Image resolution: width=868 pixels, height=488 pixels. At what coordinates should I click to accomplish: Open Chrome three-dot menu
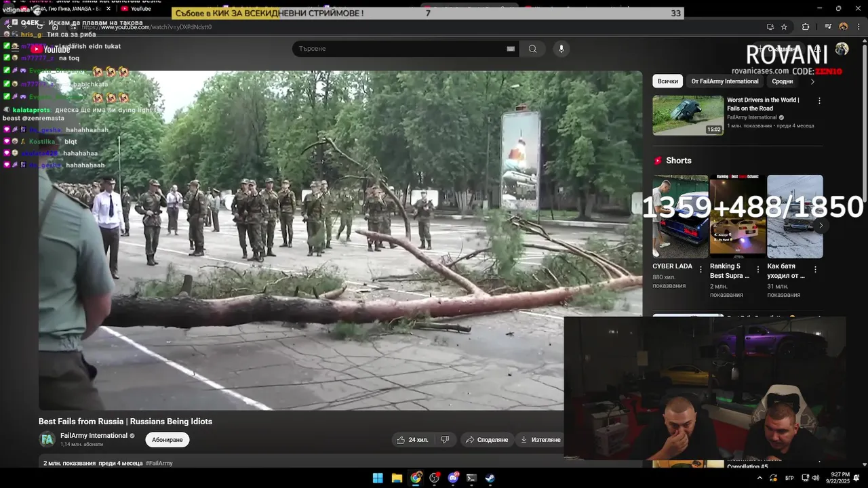pos(857,27)
